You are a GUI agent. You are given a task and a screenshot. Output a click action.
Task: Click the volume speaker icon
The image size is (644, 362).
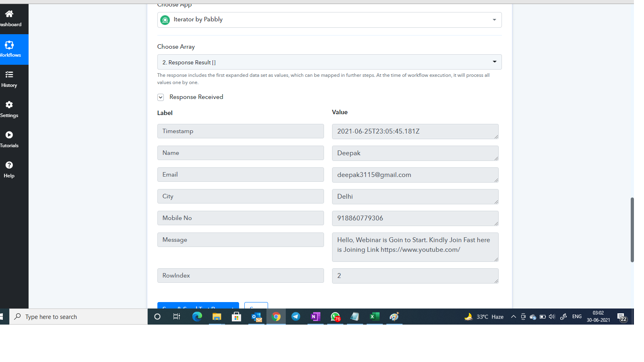[552, 317]
